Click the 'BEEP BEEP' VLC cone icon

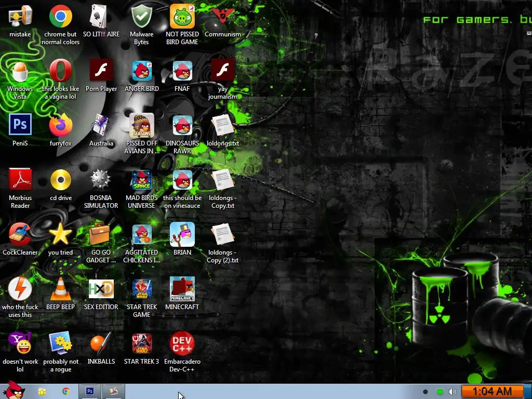tap(60, 289)
